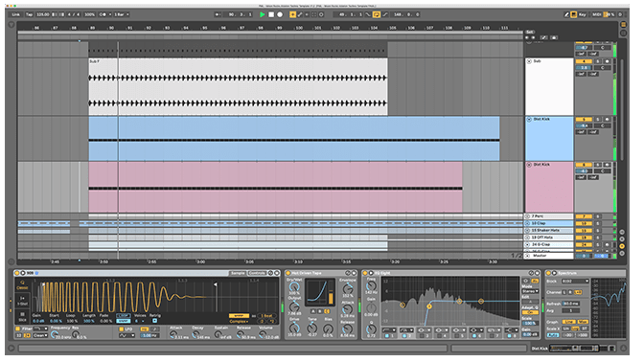
Task: Switch to the Sample tab in Simpler
Action: (x=238, y=273)
